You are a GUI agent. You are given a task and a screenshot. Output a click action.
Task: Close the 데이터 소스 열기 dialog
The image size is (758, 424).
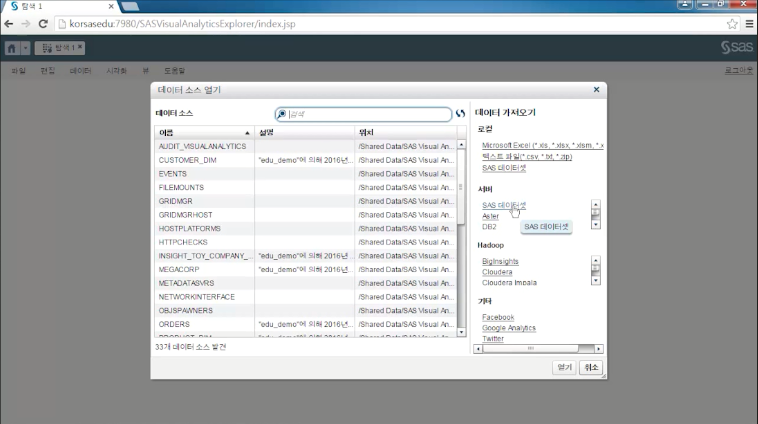pos(597,89)
